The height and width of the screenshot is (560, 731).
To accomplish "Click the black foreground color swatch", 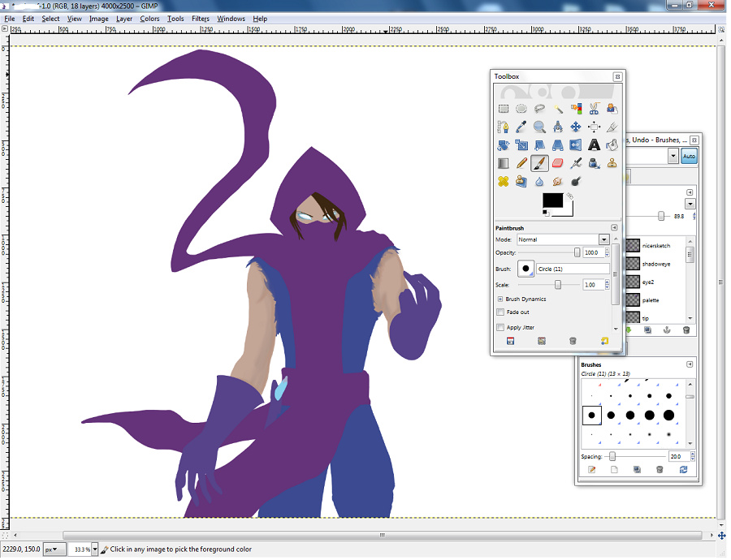I will 552,200.
